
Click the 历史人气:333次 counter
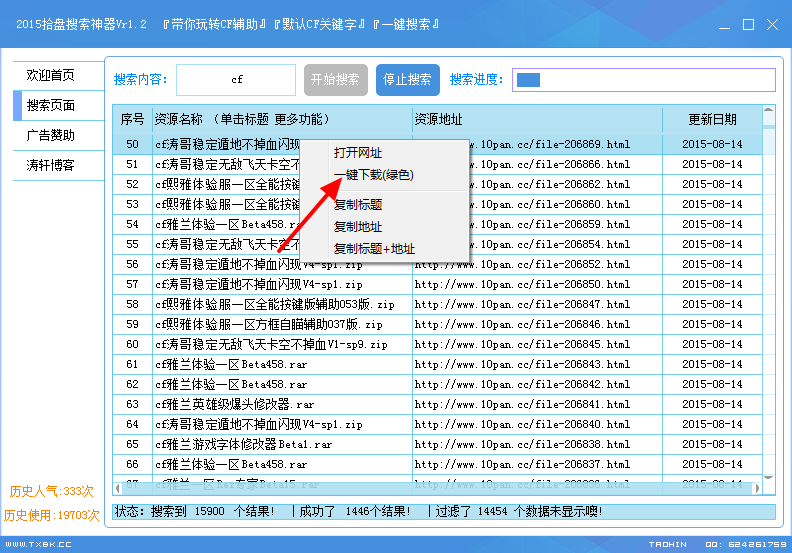(52, 491)
